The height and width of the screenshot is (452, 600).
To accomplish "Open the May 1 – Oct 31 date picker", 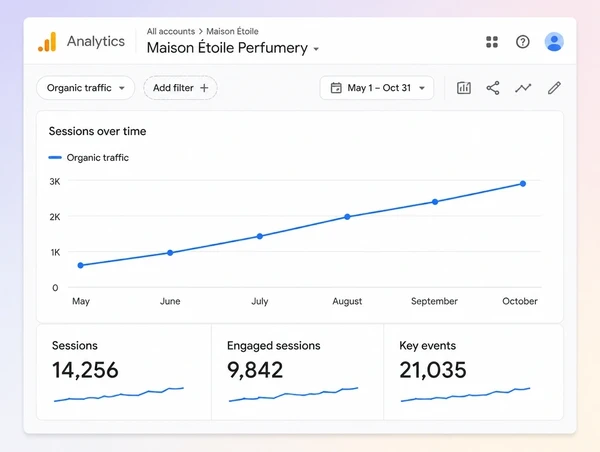I will click(x=377, y=88).
